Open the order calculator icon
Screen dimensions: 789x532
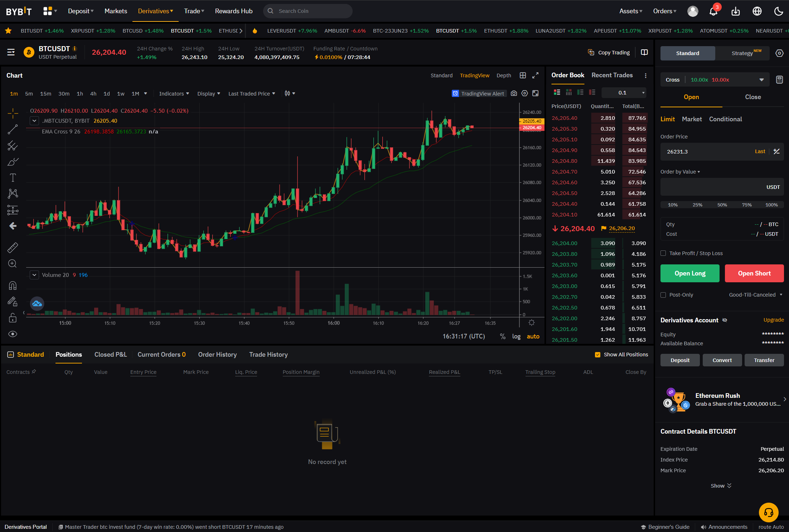click(779, 80)
